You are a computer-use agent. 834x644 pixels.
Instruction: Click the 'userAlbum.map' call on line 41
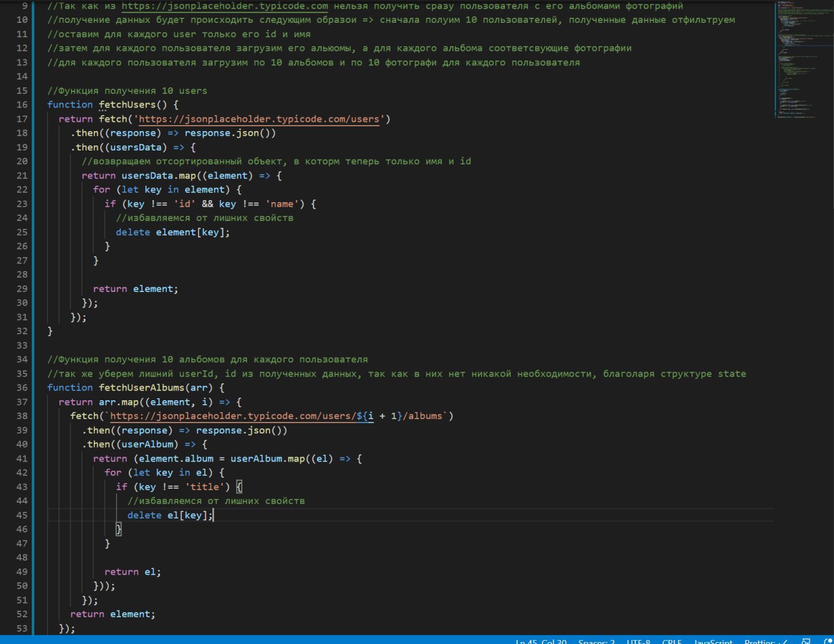click(267, 458)
